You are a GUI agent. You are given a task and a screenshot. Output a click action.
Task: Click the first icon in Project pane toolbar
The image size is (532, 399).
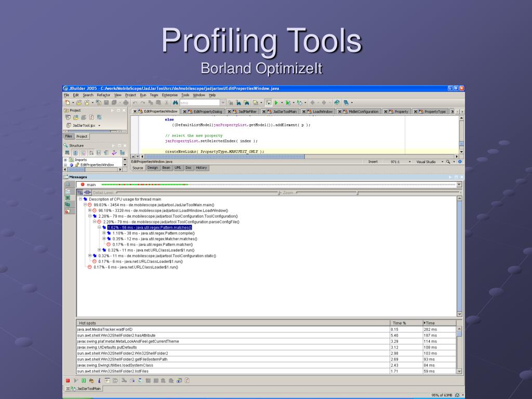68,117
